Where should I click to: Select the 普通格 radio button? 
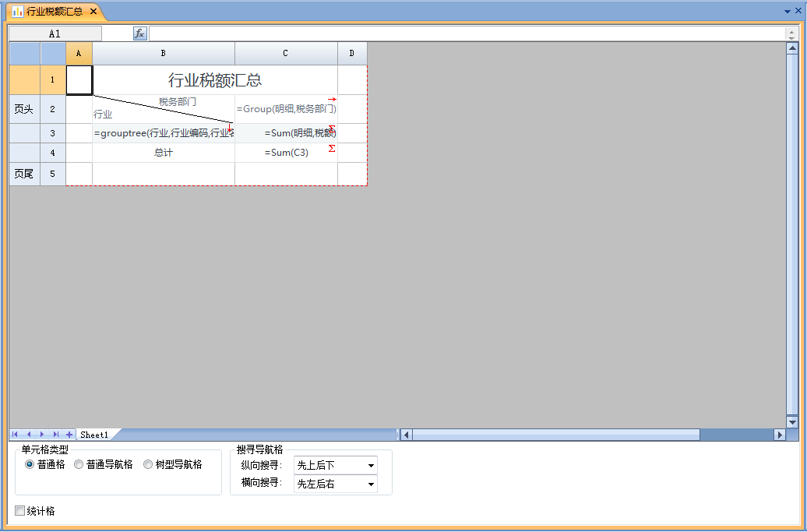[30, 464]
